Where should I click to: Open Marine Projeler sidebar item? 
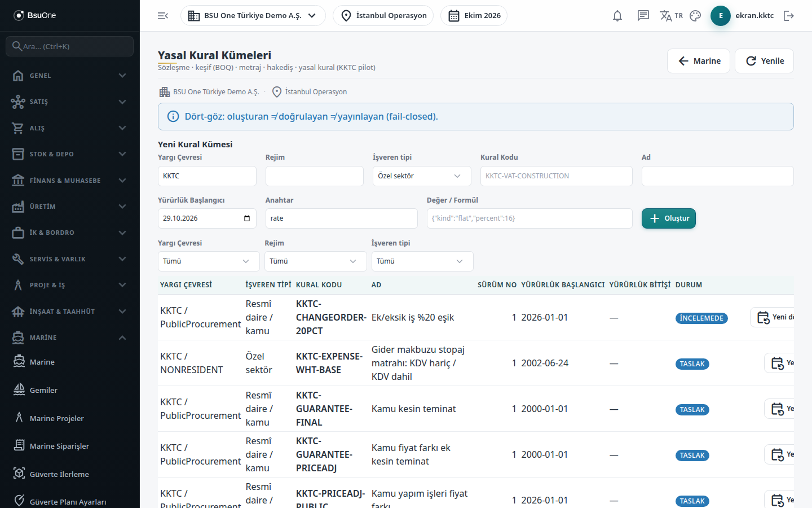70,418
